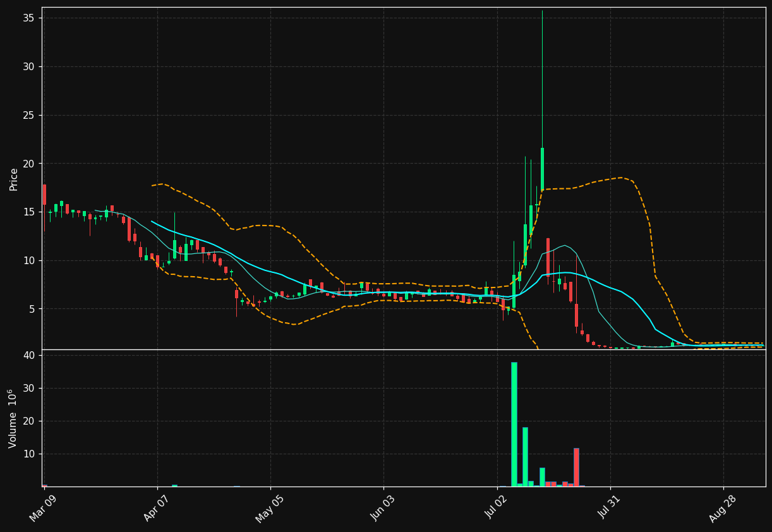This screenshot has width=772, height=532.
Task: Click the 25 tick on the Price axis
Action: click(30, 115)
